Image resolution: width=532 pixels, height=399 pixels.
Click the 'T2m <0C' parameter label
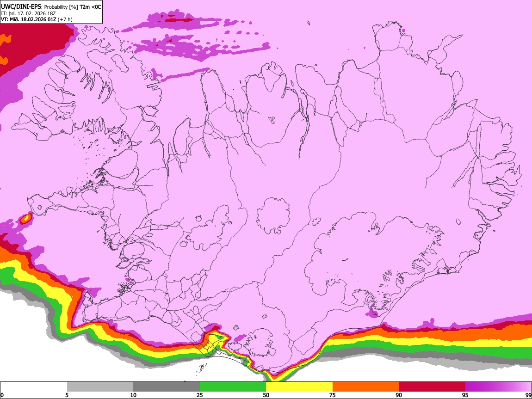(x=90, y=7)
